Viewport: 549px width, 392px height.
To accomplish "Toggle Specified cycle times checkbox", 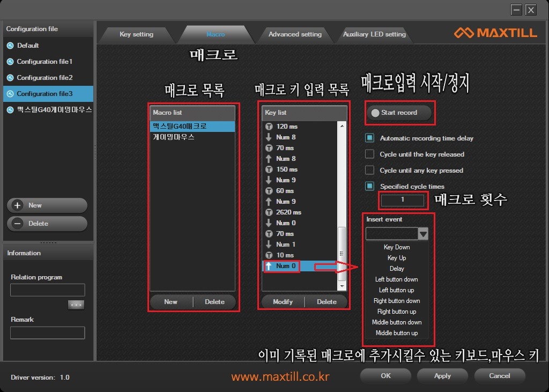I will click(x=369, y=187).
